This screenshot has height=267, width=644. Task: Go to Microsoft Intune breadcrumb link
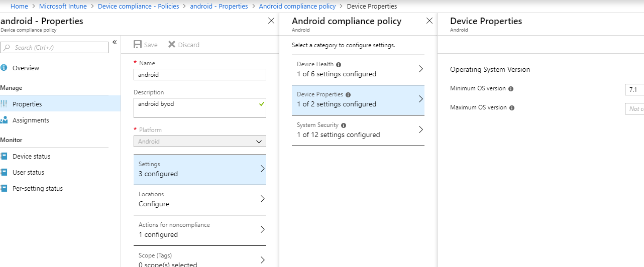click(x=63, y=7)
